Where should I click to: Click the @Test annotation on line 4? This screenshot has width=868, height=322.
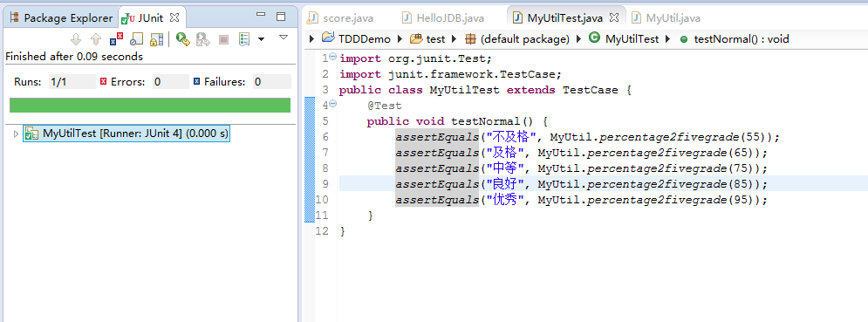tap(384, 106)
